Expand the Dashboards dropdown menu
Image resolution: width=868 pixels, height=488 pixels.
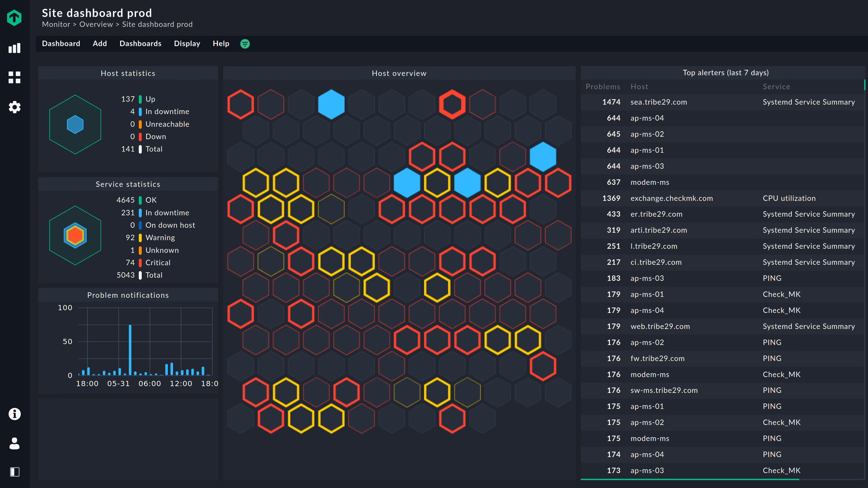pyautogui.click(x=140, y=44)
